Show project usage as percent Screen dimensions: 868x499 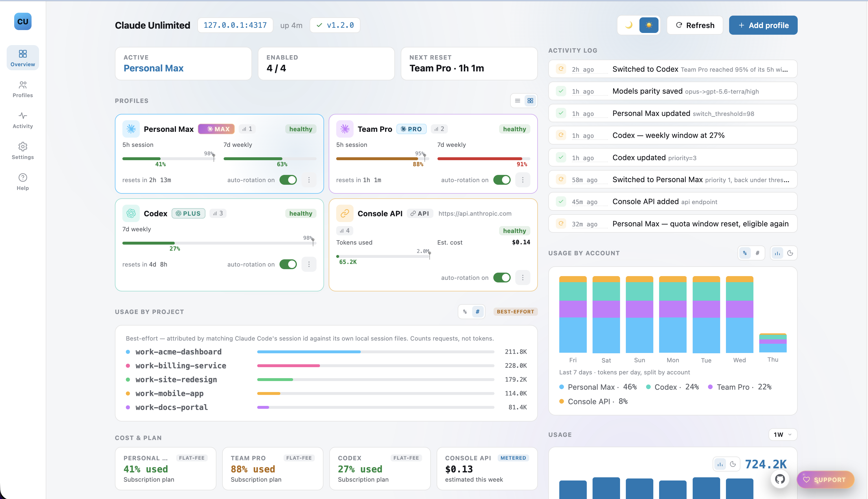pos(465,312)
